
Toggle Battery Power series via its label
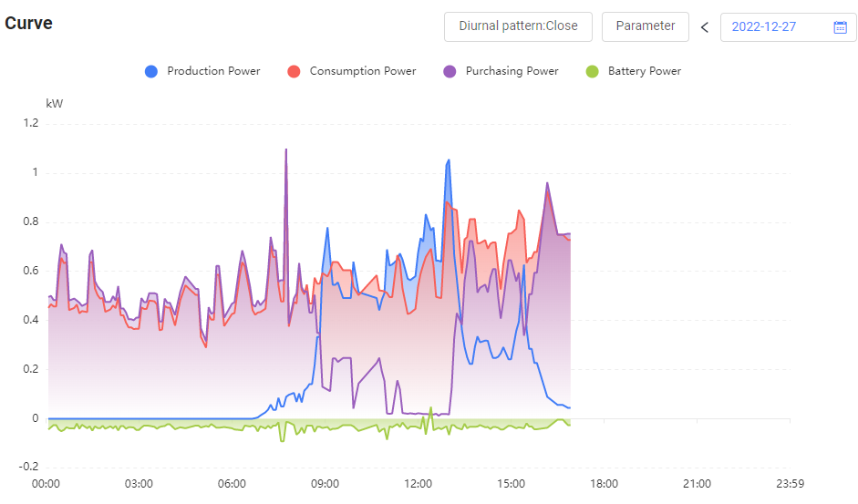click(x=644, y=71)
